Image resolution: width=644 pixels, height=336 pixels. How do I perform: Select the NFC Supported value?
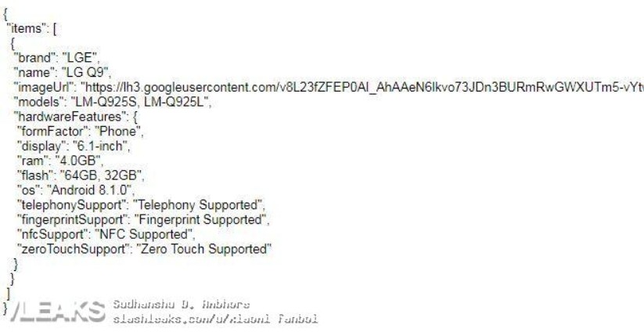pos(145,235)
